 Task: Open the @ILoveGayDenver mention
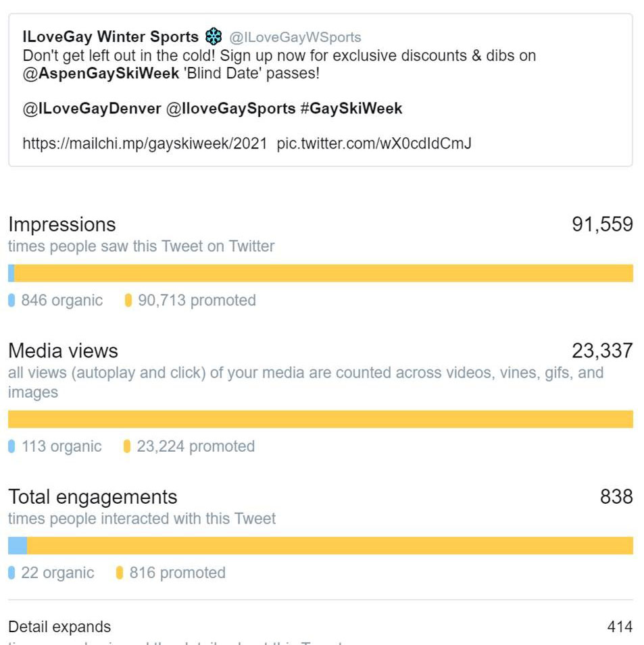(x=92, y=109)
